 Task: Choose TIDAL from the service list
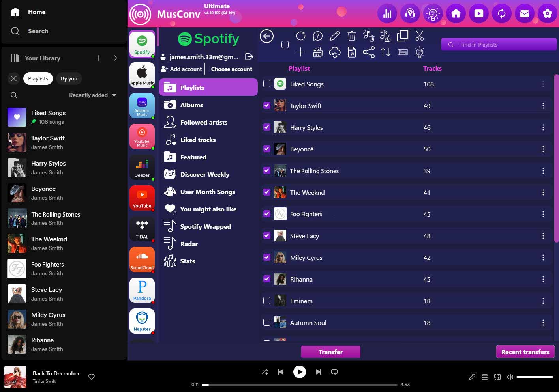pos(142,229)
